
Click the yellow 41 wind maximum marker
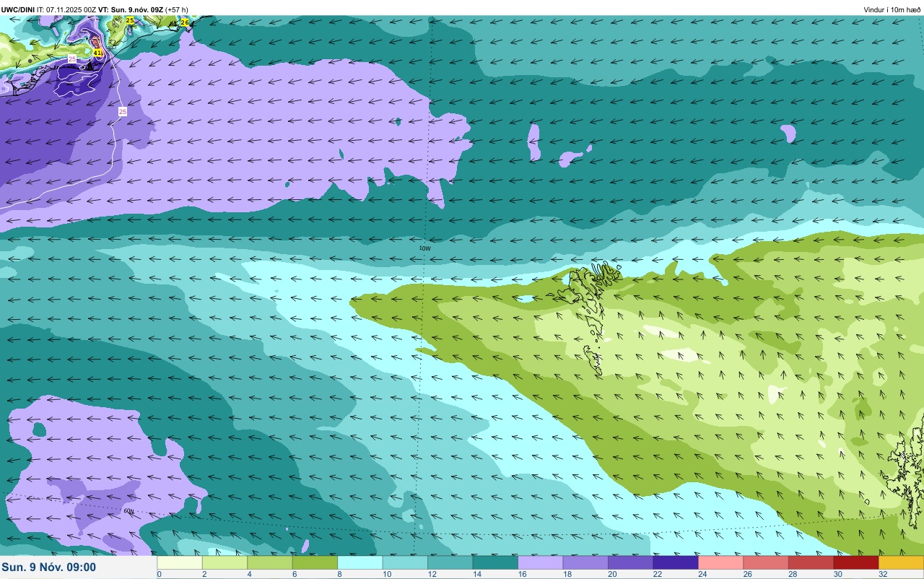click(97, 53)
